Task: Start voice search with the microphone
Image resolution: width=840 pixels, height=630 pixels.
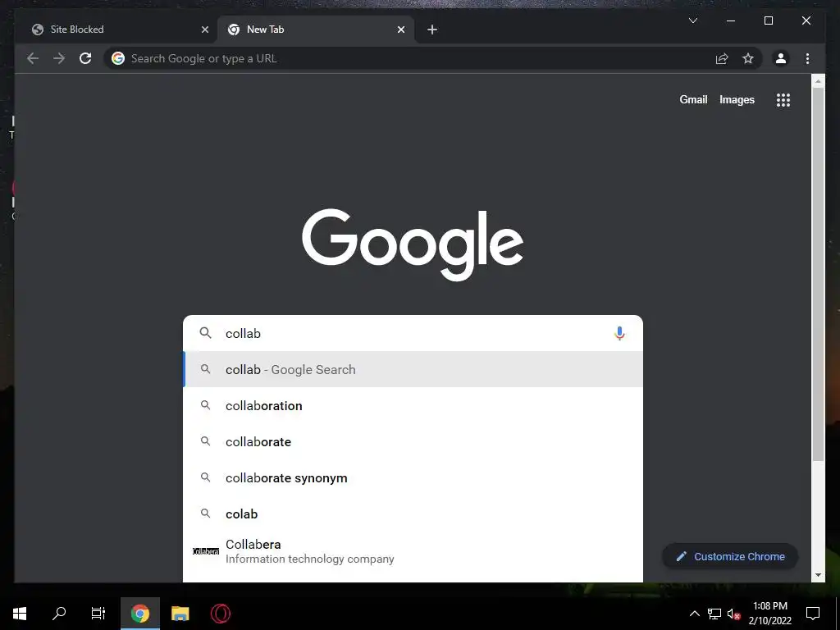Action: [619, 333]
